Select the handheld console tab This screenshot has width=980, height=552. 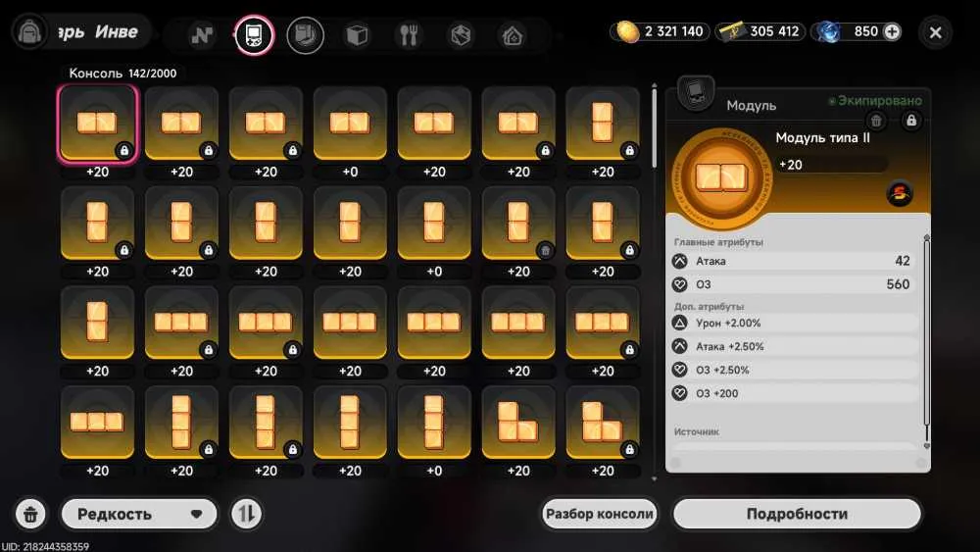point(254,35)
